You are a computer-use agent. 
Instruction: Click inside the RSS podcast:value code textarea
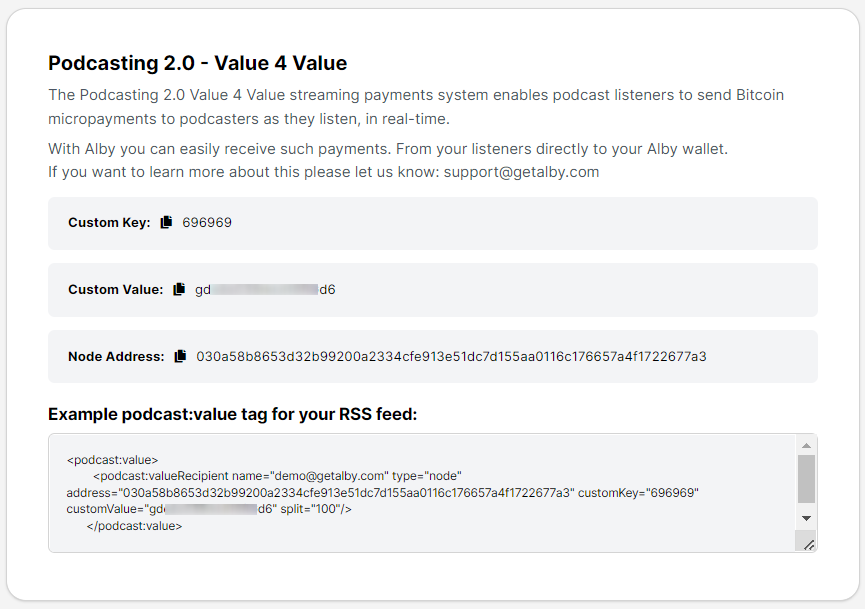coord(422,493)
